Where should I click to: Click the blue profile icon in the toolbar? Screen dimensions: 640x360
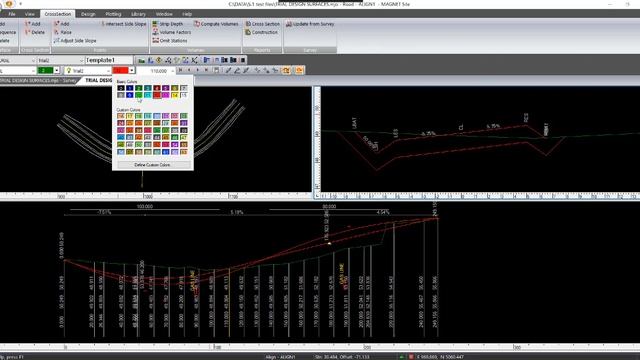coord(150,60)
